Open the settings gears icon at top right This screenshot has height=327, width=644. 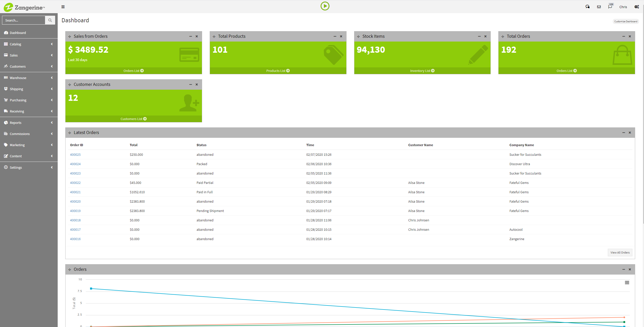(x=636, y=7)
